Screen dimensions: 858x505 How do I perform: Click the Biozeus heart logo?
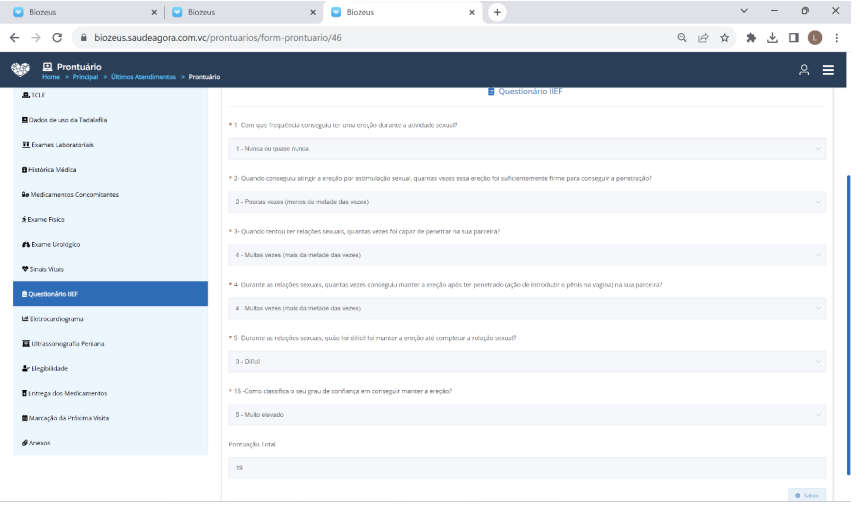20,69
